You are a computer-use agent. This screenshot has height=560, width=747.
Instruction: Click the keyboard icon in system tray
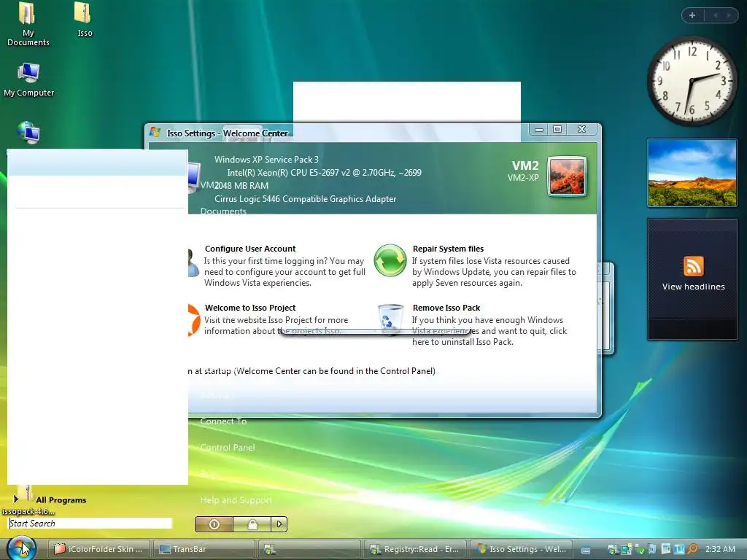[586, 550]
